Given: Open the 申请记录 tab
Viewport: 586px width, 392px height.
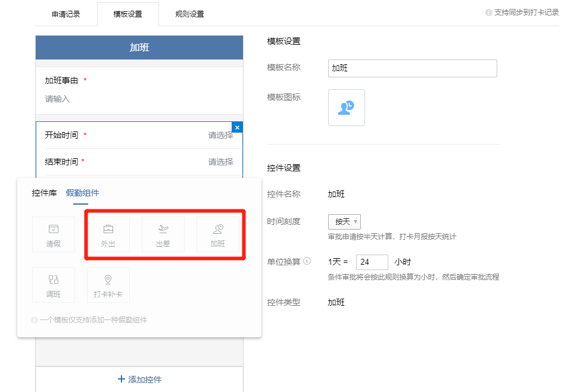Looking at the screenshot, I should (66, 14).
